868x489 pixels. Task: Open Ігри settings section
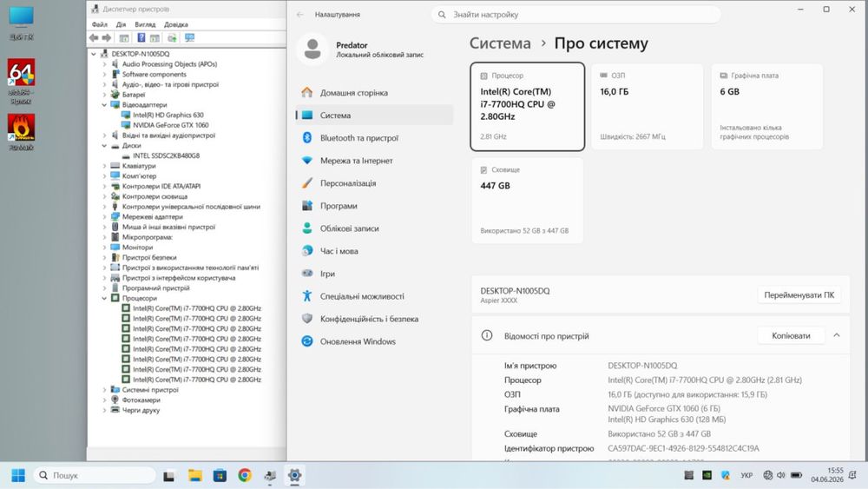[x=373, y=274]
